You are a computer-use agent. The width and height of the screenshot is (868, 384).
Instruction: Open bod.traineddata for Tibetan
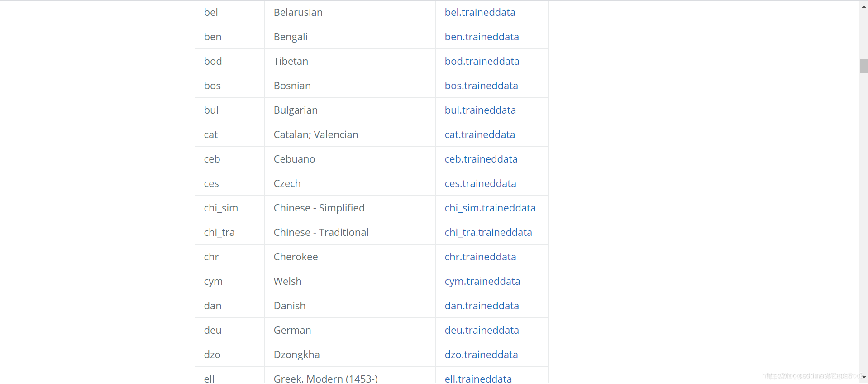point(482,61)
